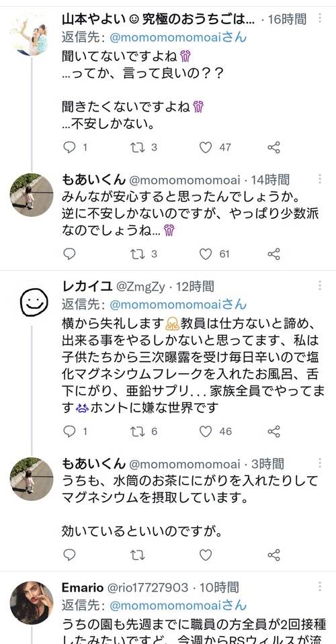Open more options menu on 山本やよい's tweet
The height and width of the screenshot is (644, 336).
pyautogui.click(x=320, y=19)
